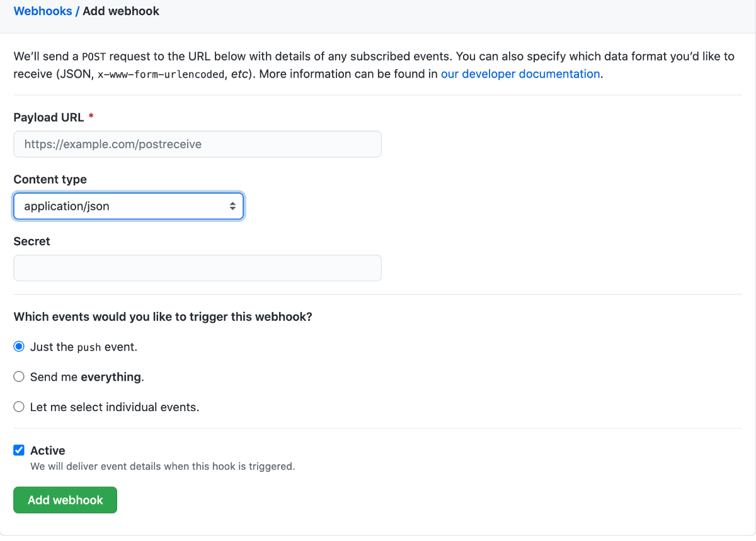Click the 'Just the push event' label text
The image size is (756, 541).
coord(84,346)
